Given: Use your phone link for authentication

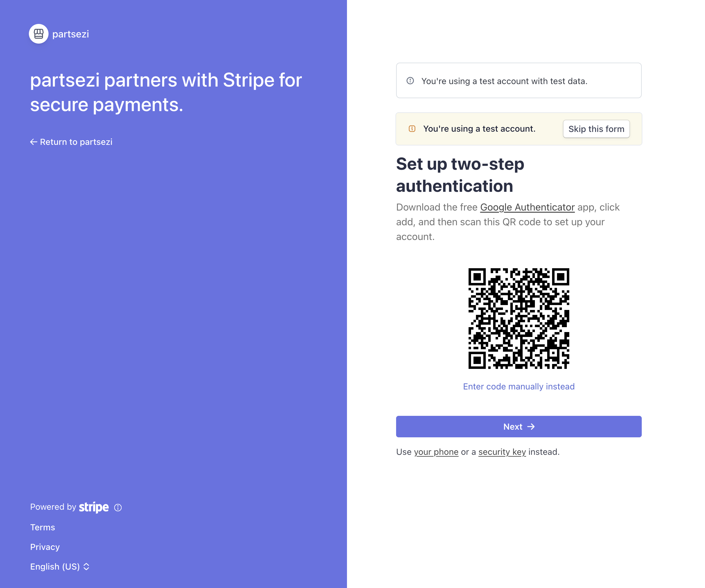Looking at the screenshot, I should [436, 452].
